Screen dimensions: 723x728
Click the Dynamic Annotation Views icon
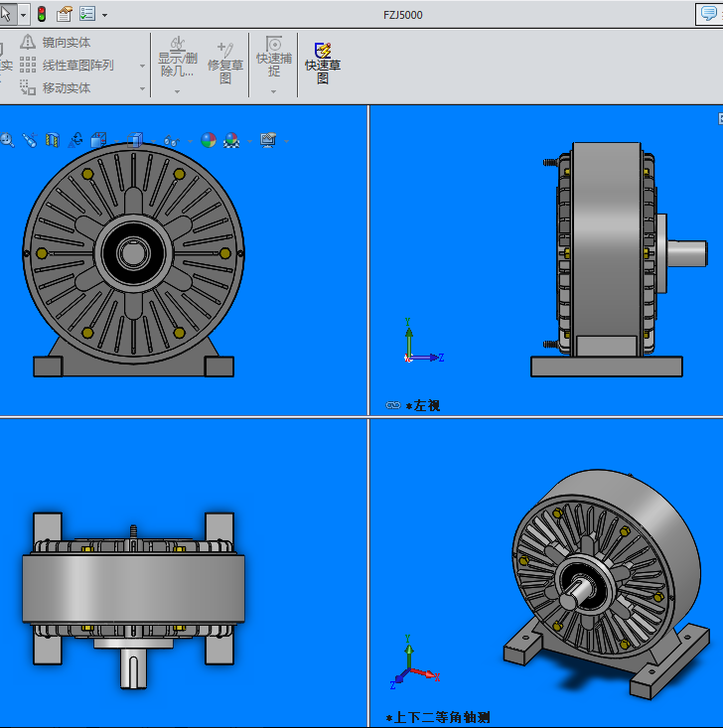75,140
